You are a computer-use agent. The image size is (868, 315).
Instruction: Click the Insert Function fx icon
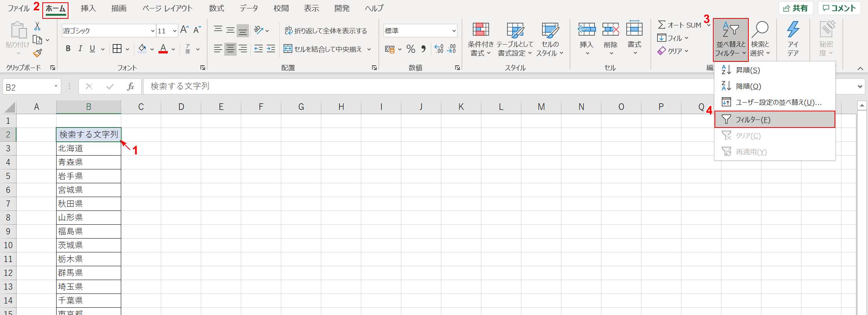pyautogui.click(x=130, y=86)
